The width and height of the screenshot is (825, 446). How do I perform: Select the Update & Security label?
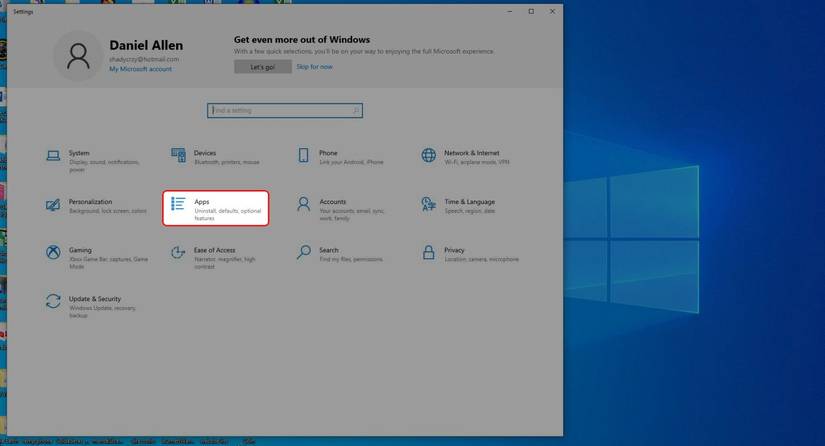(95, 299)
